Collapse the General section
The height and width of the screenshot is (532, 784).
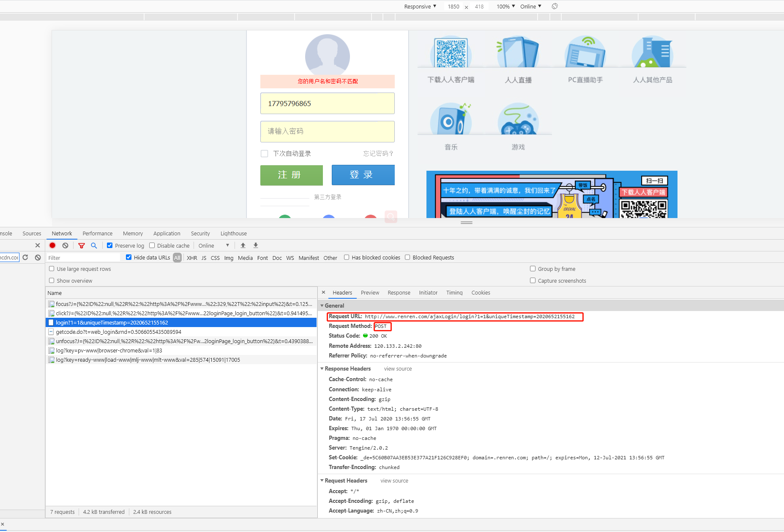pos(322,306)
